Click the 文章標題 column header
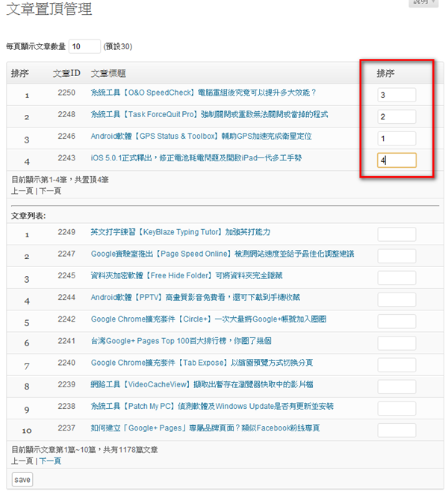448x491 pixels. 108,74
